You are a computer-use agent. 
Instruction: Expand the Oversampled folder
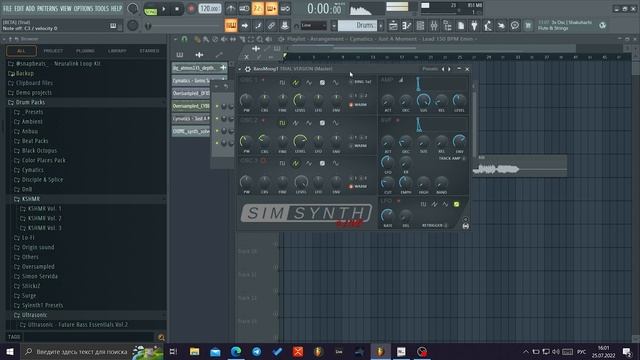click(x=38, y=267)
